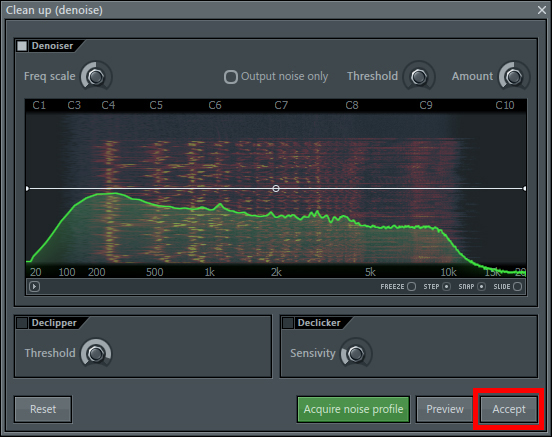
Task: Close the Clean up denoise window
Action: (542, 10)
